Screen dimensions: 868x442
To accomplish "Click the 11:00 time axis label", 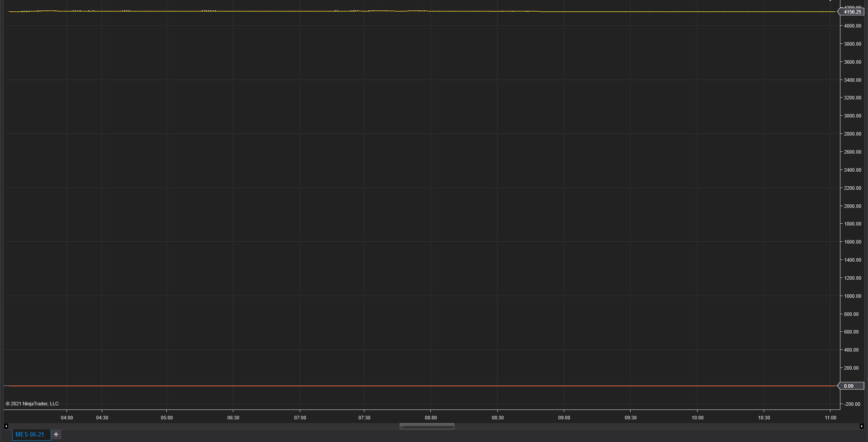I will (x=830, y=418).
